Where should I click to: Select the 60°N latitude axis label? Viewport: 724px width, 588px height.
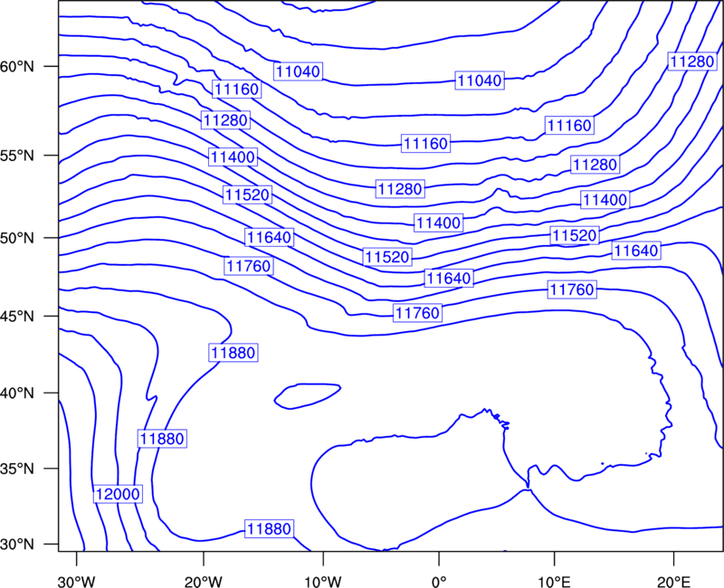(16, 67)
